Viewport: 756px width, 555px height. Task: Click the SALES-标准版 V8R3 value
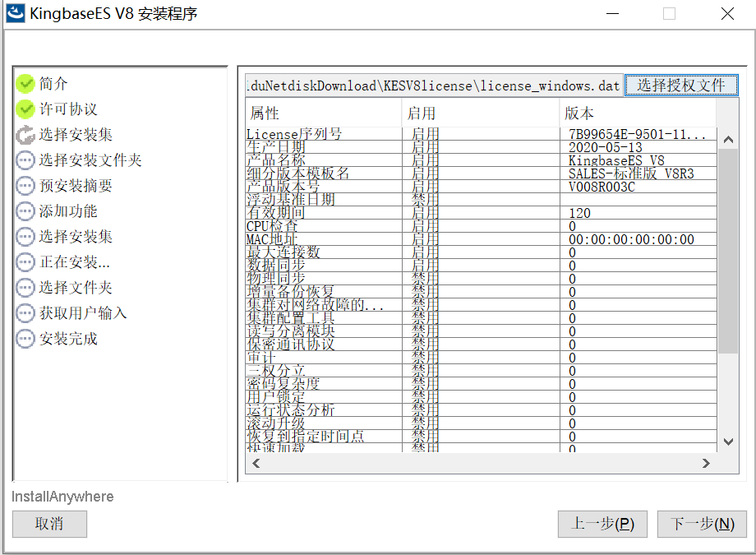[631, 173]
